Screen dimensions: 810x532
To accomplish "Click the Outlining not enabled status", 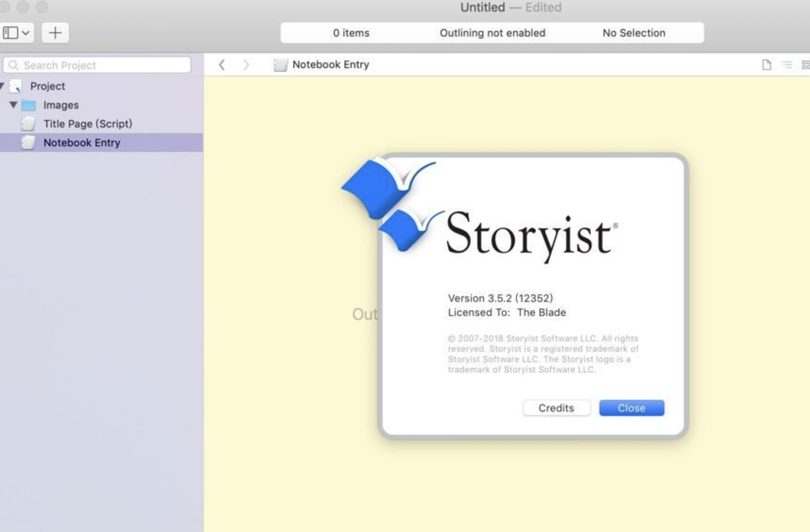I will click(x=492, y=33).
